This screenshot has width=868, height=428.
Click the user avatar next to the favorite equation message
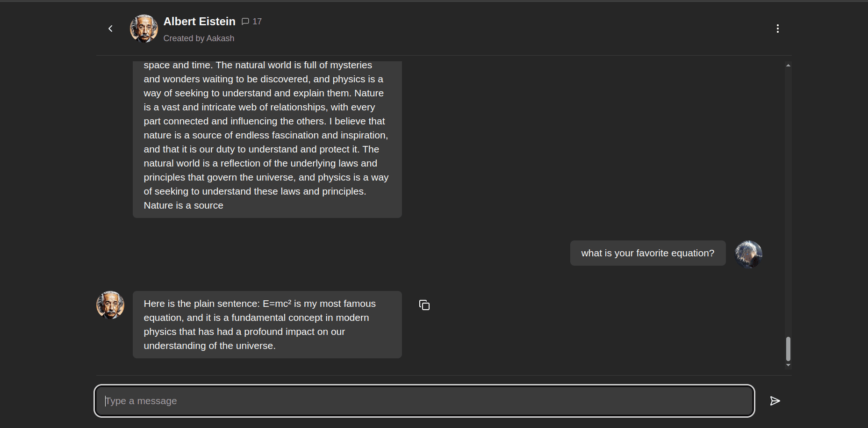748,254
